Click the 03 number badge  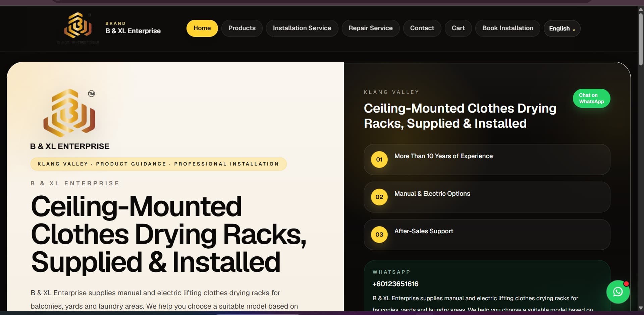pos(379,235)
